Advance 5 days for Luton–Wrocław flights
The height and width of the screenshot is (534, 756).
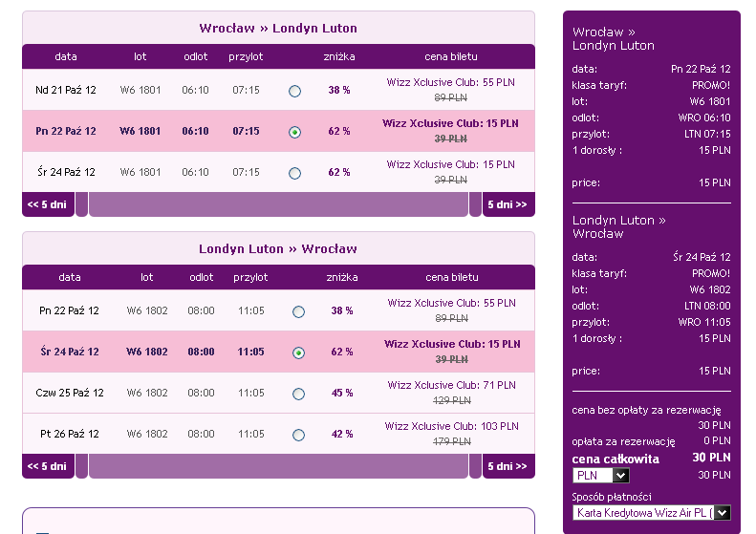click(x=508, y=466)
